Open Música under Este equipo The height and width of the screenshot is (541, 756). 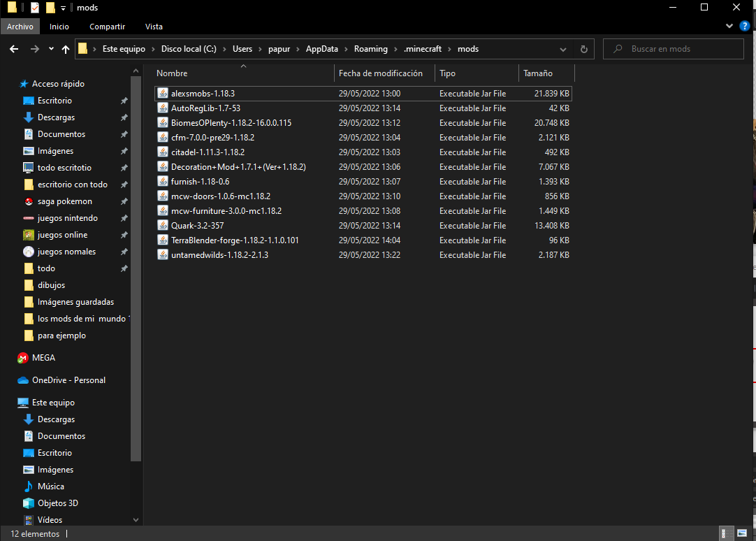(x=50, y=486)
